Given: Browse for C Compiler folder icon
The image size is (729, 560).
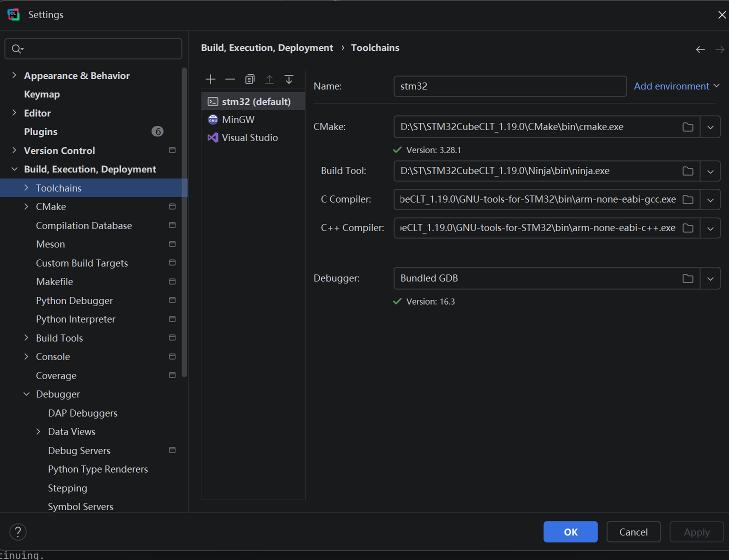Looking at the screenshot, I should [x=688, y=199].
